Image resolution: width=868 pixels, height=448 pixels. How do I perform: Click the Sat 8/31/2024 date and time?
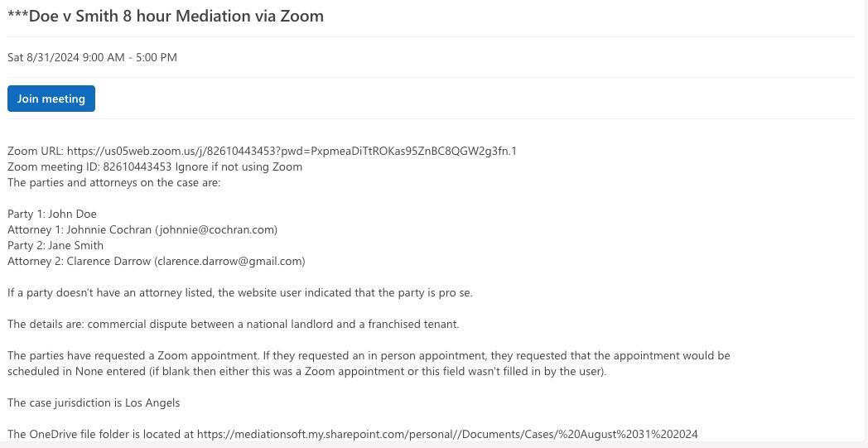(x=92, y=57)
